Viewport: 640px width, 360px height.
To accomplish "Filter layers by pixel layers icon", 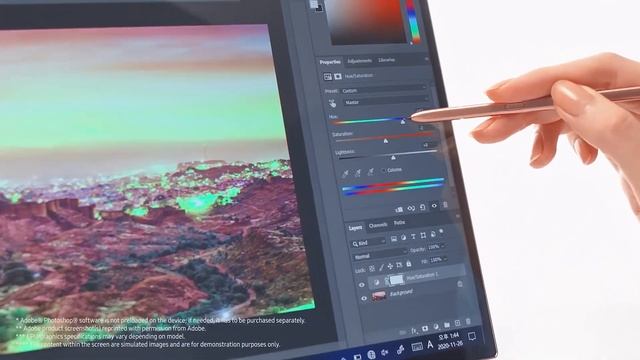I will tap(393, 238).
